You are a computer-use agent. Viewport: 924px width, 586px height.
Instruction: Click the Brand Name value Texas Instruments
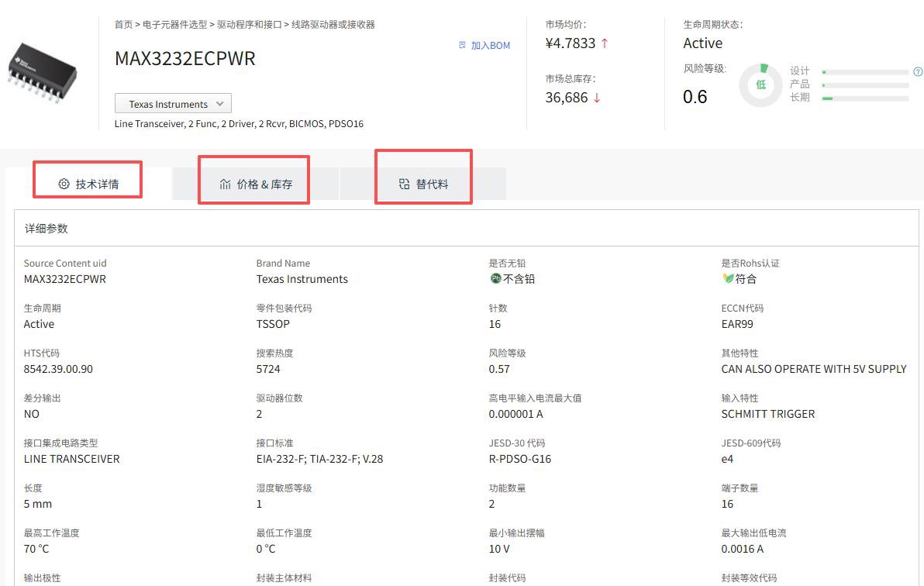point(302,279)
